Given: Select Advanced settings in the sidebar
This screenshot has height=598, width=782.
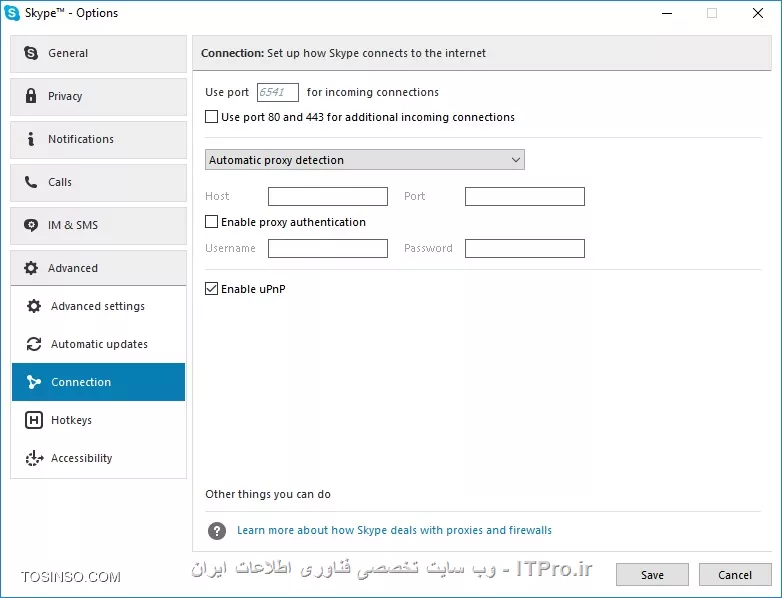Looking at the screenshot, I should (98, 306).
